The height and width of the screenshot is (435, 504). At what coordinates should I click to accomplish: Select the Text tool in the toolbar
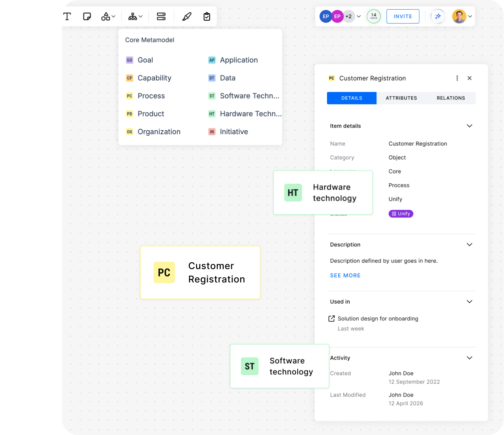point(67,16)
